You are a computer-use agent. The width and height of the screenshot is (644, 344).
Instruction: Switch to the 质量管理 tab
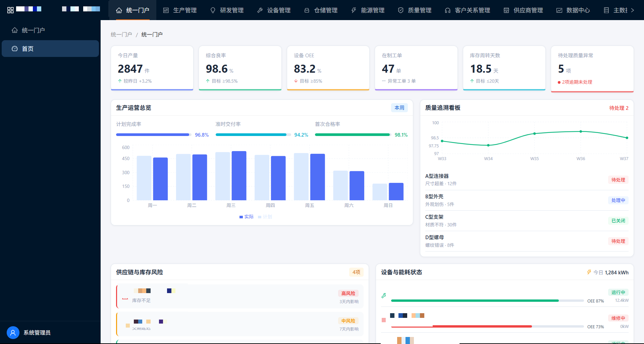[415, 10]
